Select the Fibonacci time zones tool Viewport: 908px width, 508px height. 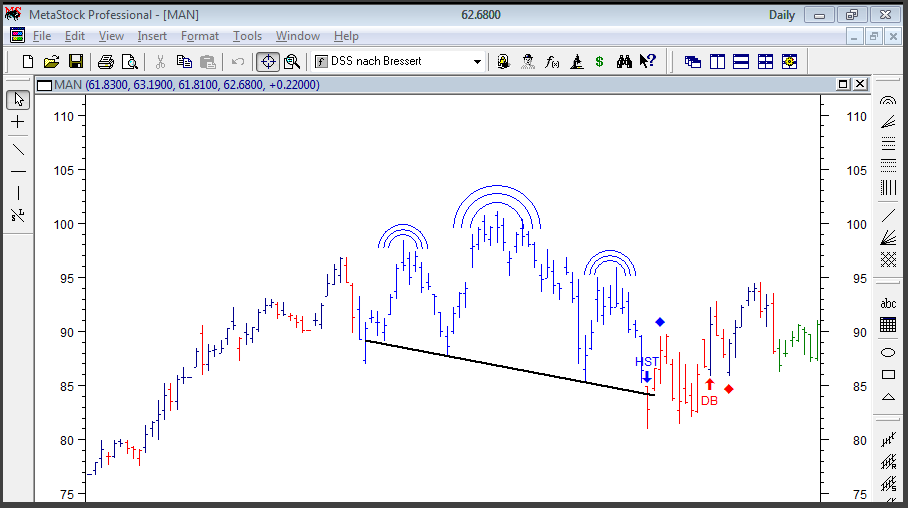(888, 188)
